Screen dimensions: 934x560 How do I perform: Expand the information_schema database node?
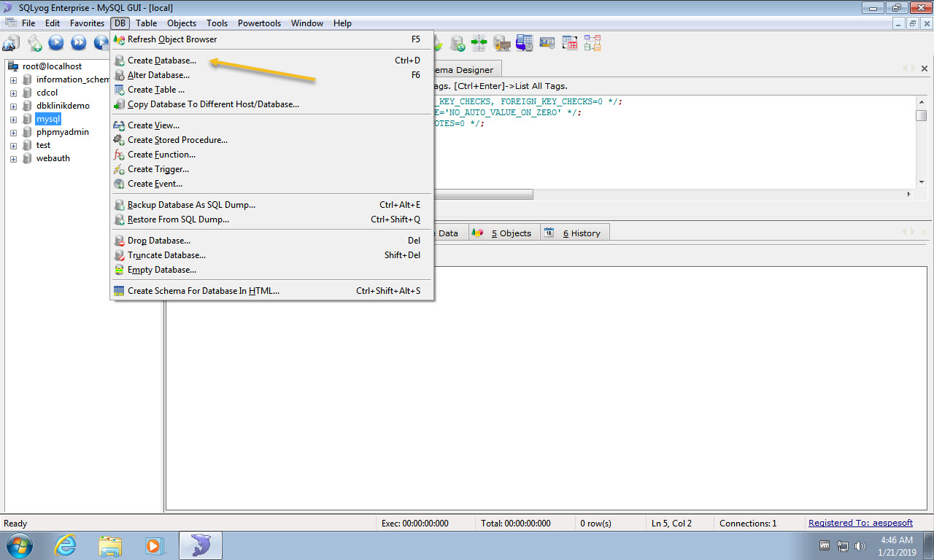pyautogui.click(x=13, y=79)
